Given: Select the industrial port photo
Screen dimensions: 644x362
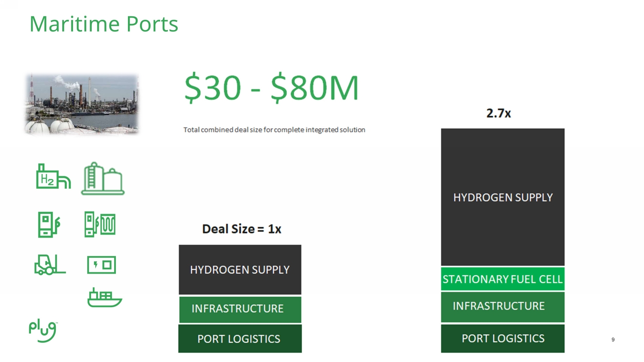Looking at the screenshot, I should pos(82,104).
